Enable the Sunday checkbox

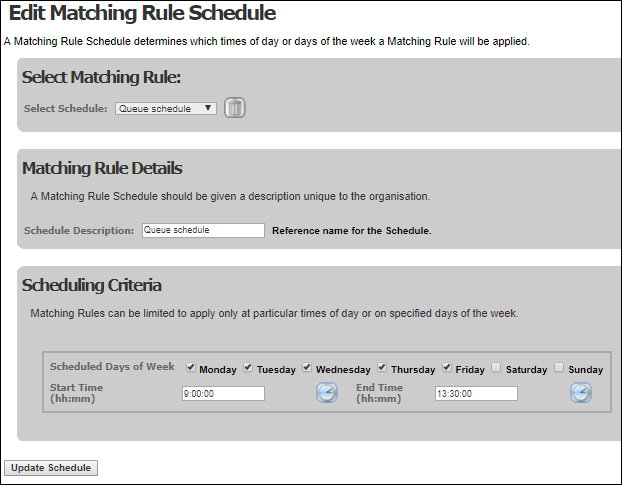(559, 367)
